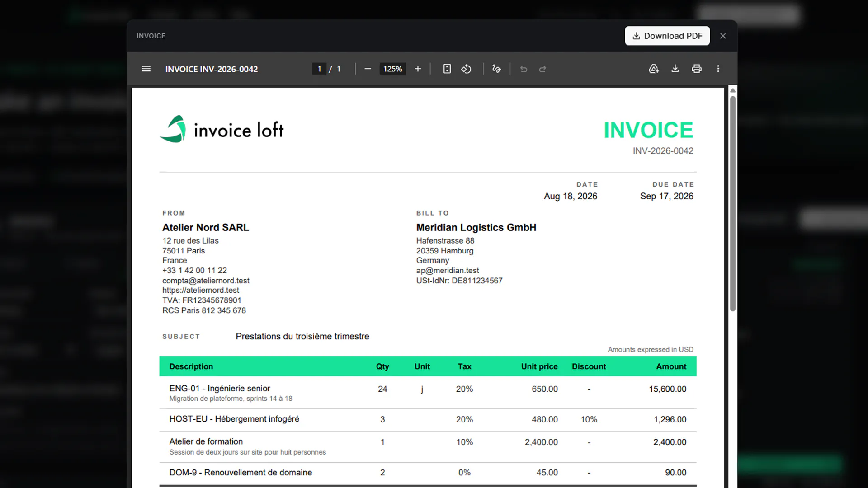This screenshot has height=488, width=868.
Task: Open the PDF viewer sidebar menu icon
Action: 146,69
